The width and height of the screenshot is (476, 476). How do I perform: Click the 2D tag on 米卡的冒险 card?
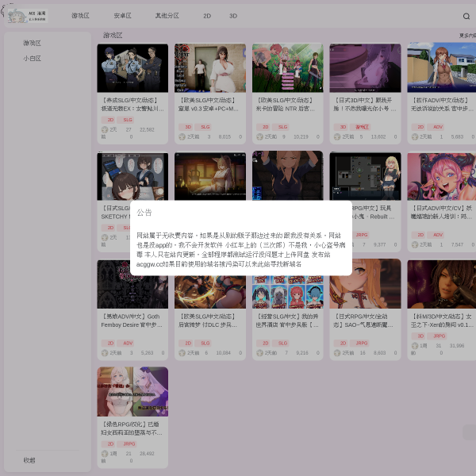263,127
